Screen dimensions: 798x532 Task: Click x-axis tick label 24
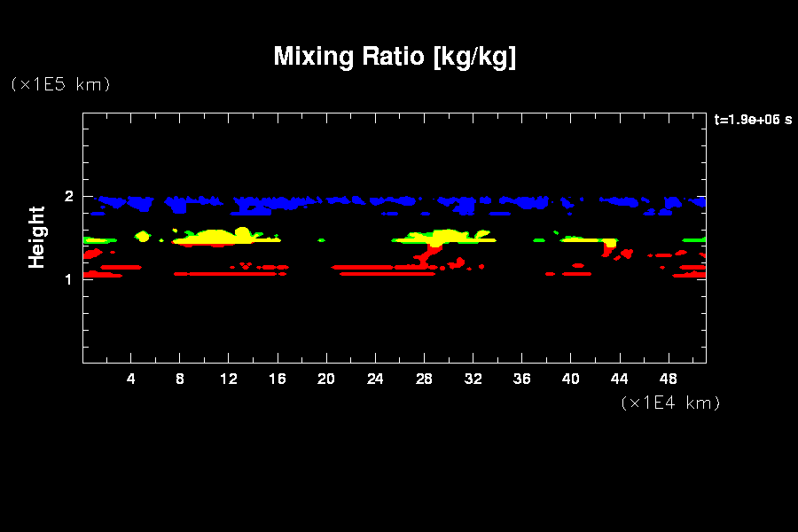coord(375,379)
